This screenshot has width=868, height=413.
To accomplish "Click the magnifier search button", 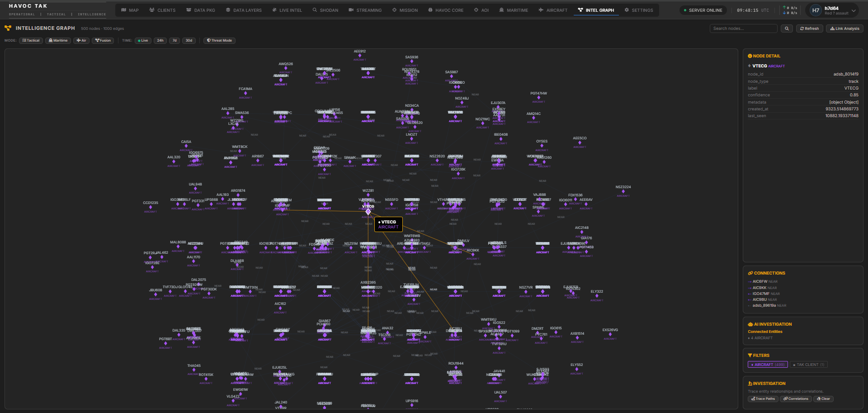I will click(787, 28).
